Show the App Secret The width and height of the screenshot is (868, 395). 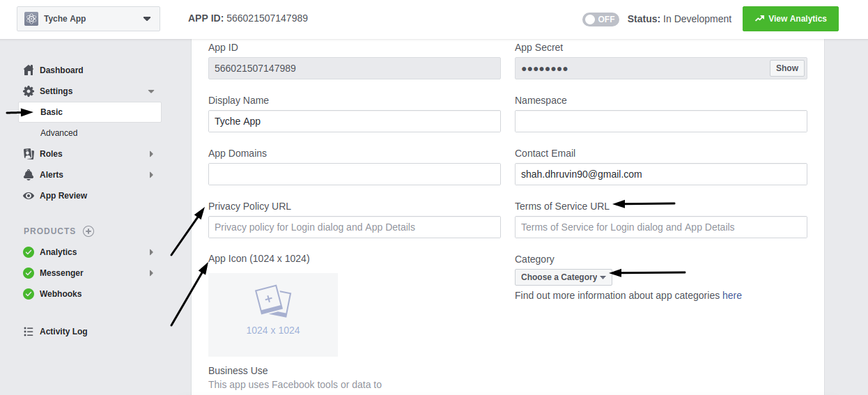(787, 68)
